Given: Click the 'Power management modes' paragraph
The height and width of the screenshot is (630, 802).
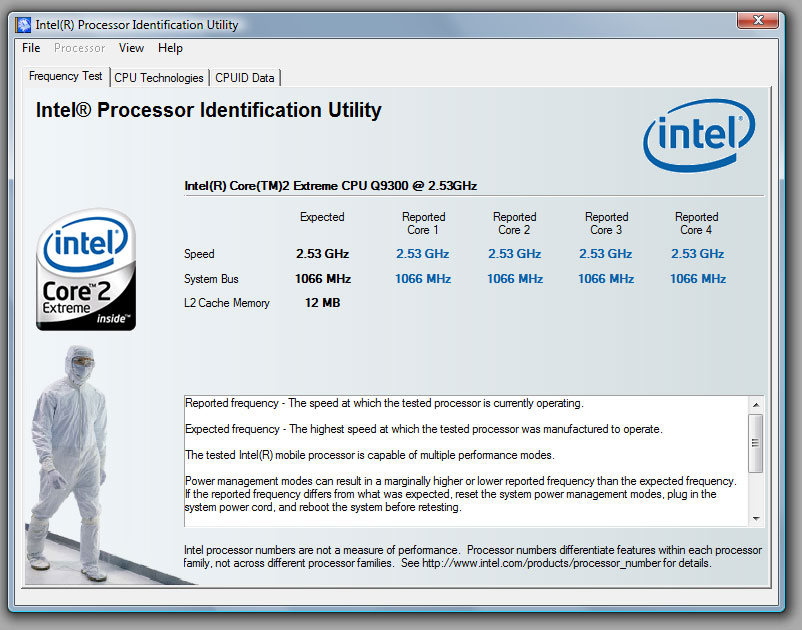Looking at the screenshot, I should tap(460, 494).
